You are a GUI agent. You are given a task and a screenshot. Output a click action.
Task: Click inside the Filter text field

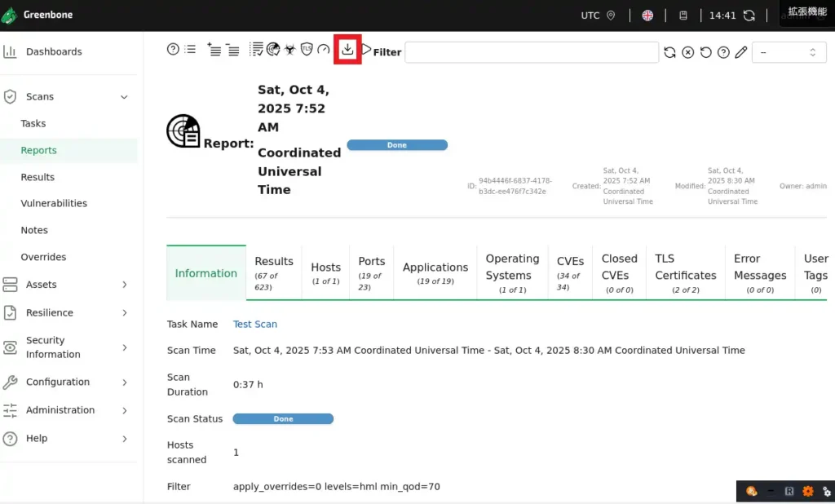tap(531, 52)
